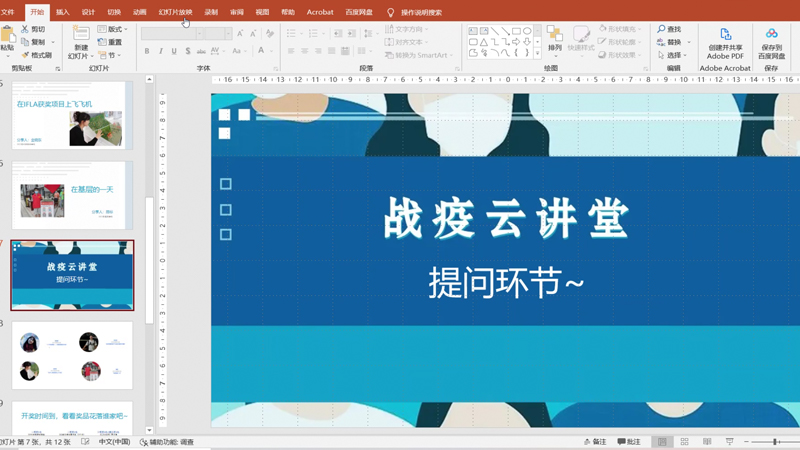The image size is (800, 450).
Task: Open the Slide Show (幻灯片放映) tab
Action: pyautogui.click(x=175, y=12)
